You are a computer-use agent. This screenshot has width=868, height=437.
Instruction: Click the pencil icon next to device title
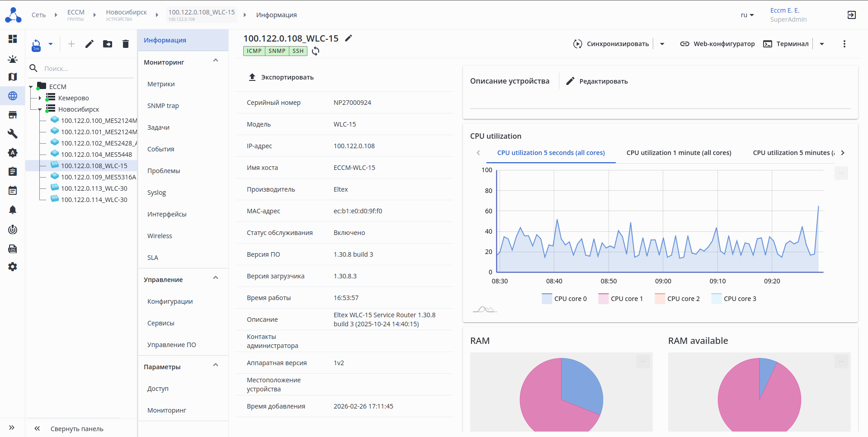(x=348, y=38)
